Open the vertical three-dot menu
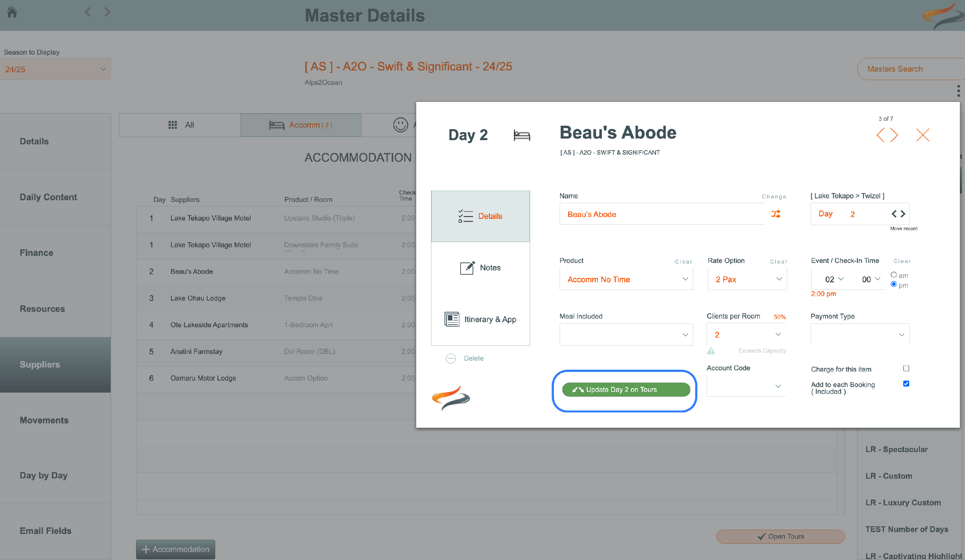 959,91
